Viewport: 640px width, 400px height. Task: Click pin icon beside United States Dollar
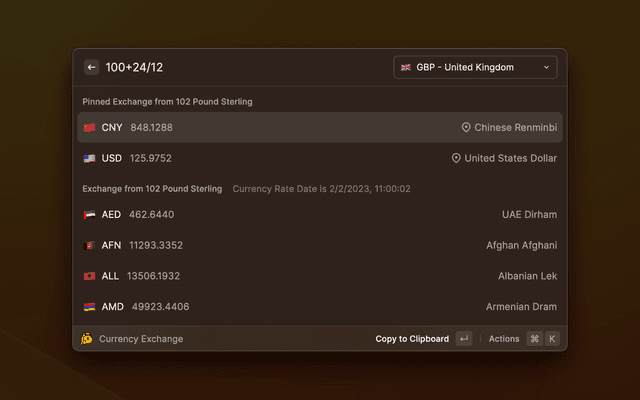pos(457,158)
